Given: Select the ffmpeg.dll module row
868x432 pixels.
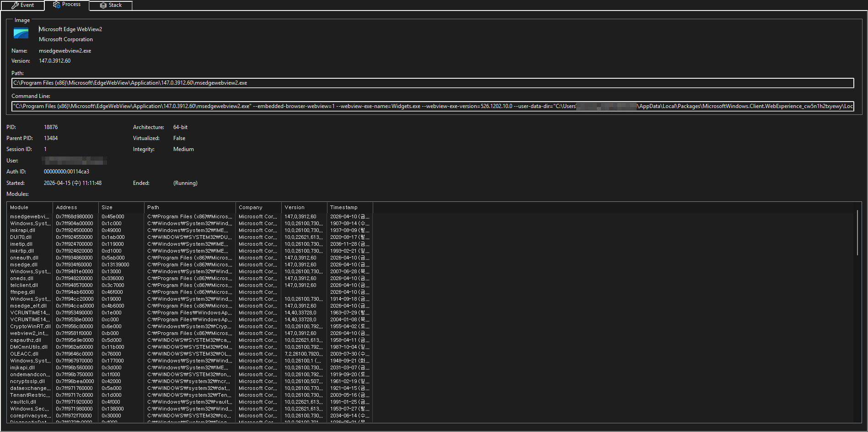Looking at the screenshot, I should tap(190, 292).
